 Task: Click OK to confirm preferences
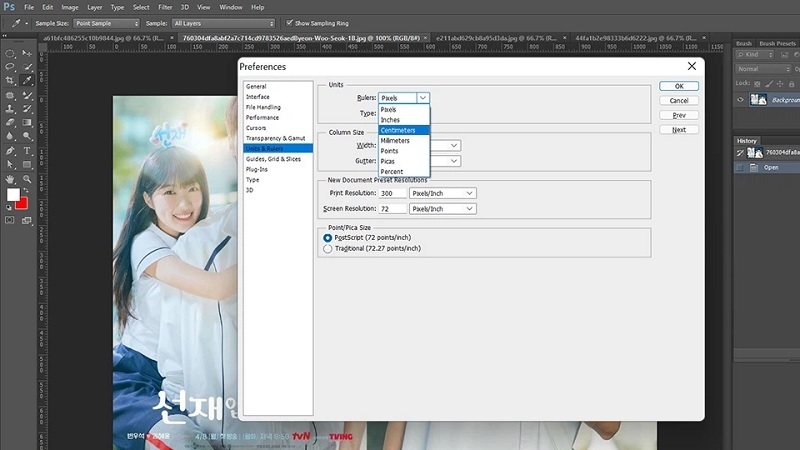click(678, 86)
